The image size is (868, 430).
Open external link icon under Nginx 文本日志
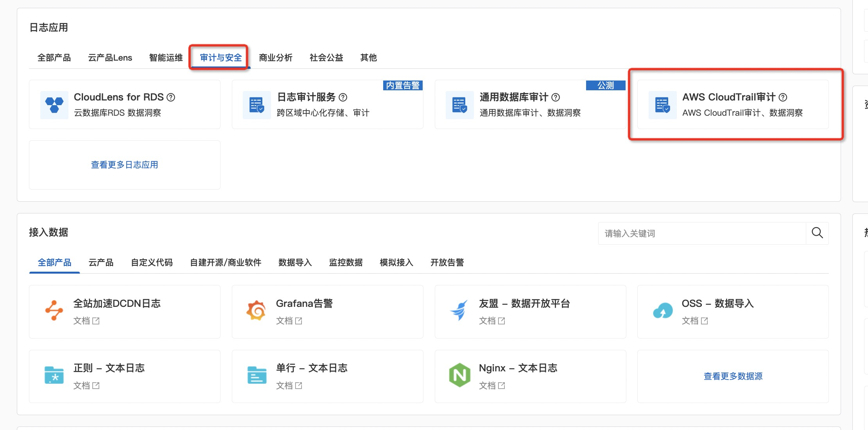[502, 386]
